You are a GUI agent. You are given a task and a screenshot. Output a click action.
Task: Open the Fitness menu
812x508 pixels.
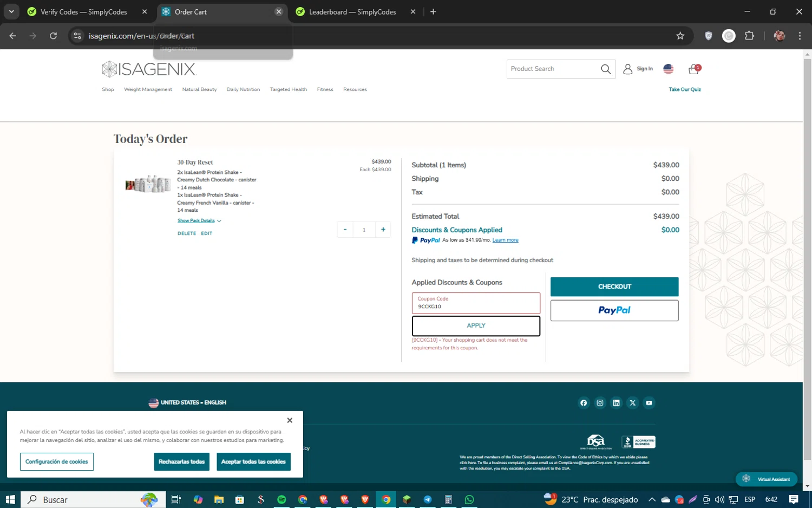pos(325,89)
